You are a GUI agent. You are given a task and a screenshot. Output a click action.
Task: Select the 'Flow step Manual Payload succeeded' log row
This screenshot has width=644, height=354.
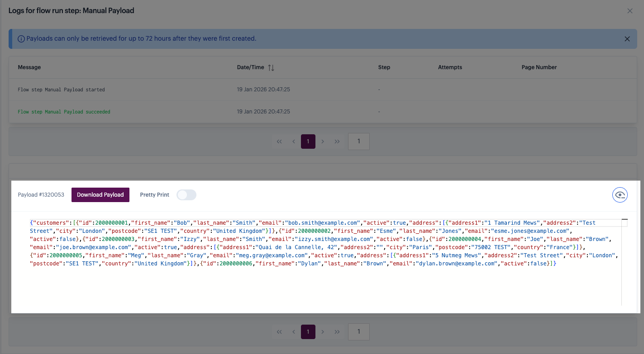pyautogui.click(x=64, y=112)
